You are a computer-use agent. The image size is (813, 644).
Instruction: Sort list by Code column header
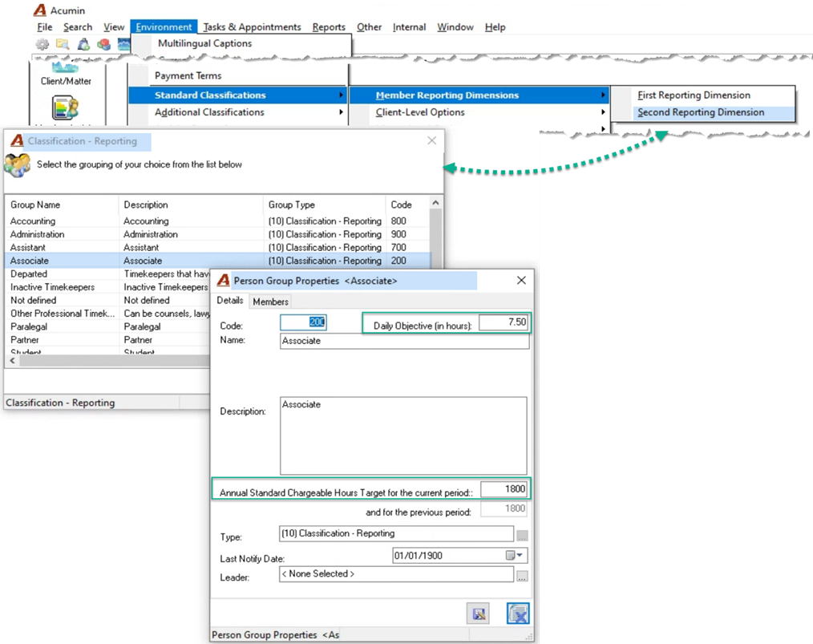point(407,205)
